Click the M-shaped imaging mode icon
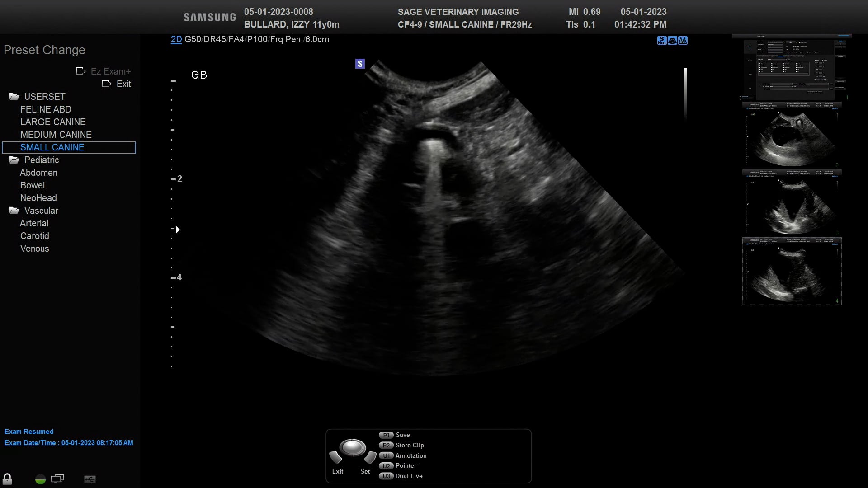Viewport: 868px width, 488px height. tap(683, 41)
